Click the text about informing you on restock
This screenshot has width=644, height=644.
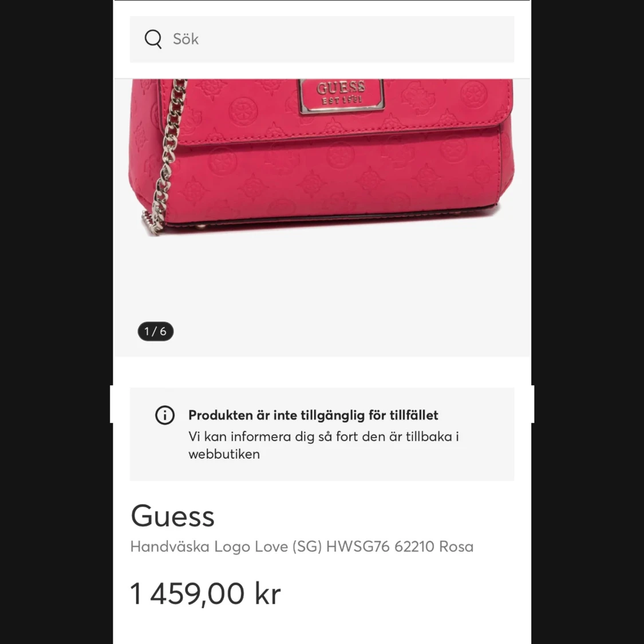click(x=323, y=445)
